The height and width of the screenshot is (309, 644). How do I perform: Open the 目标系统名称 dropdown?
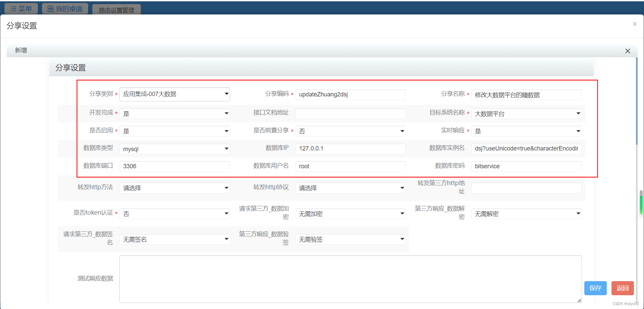[527, 114]
